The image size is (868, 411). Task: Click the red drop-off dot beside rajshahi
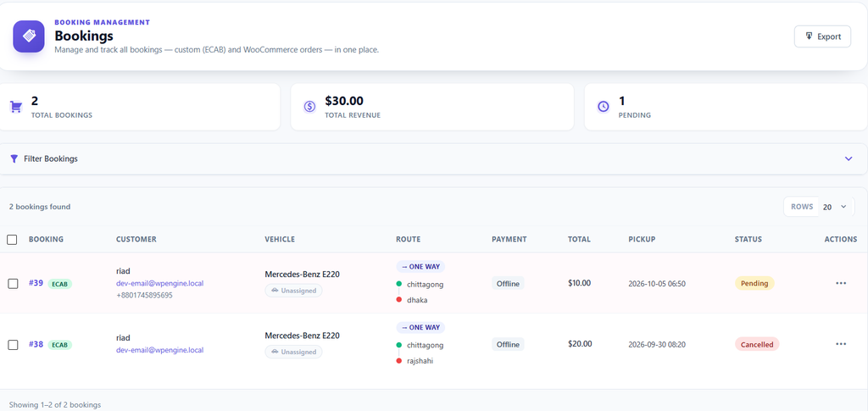click(x=398, y=361)
